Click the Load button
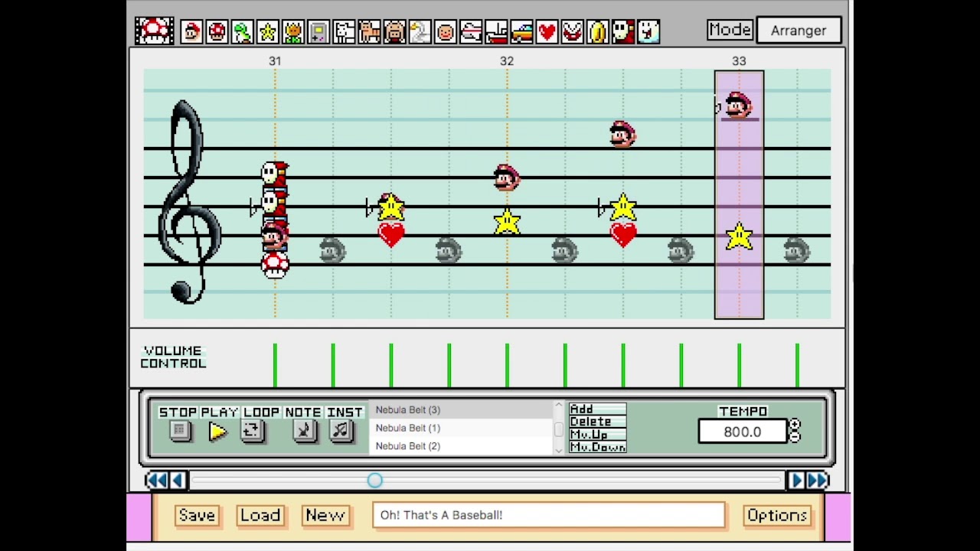This screenshot has width=980, height=551. tap(260, 515)
